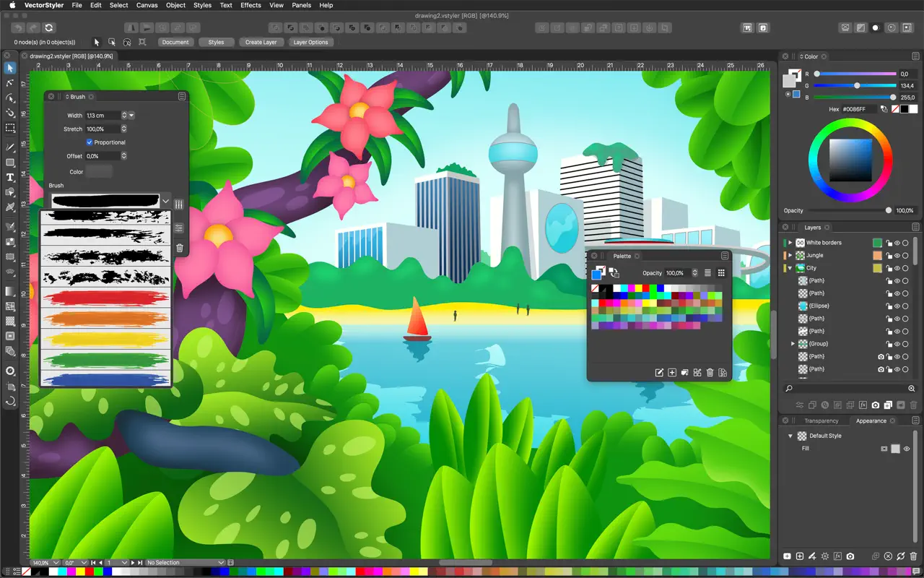Switch Palette to grid view
This screenshot has height=578, width=924.
(x=720, y=273)
